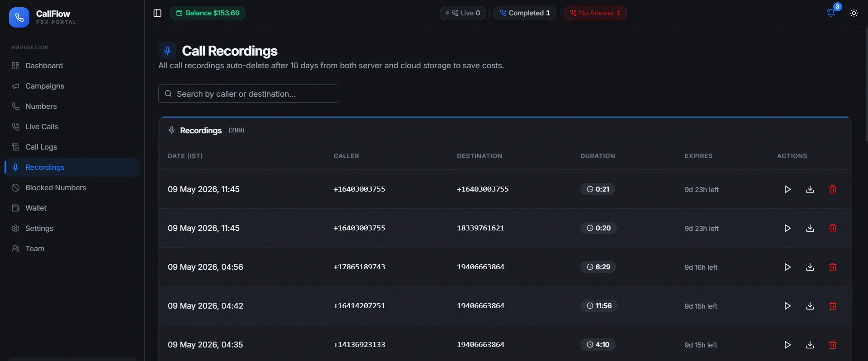Delete the 0:20 duration recording
This screenshot has width=868, height=361.
833,228
